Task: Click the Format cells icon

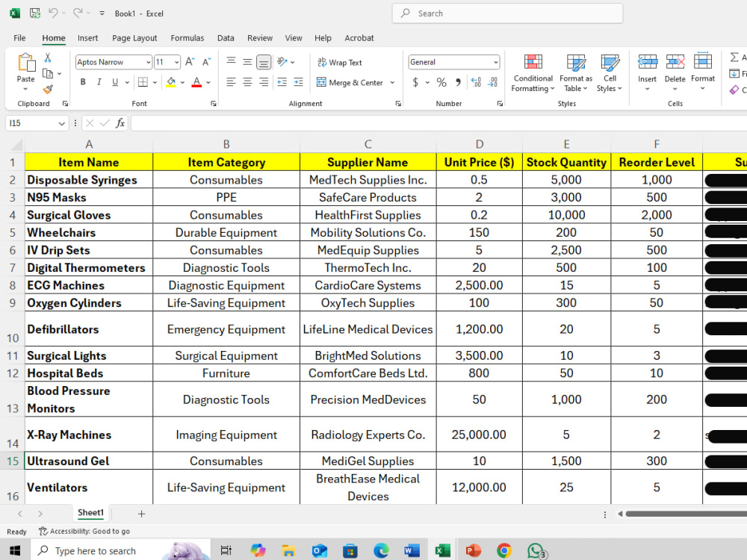Action: pos(703,61)
